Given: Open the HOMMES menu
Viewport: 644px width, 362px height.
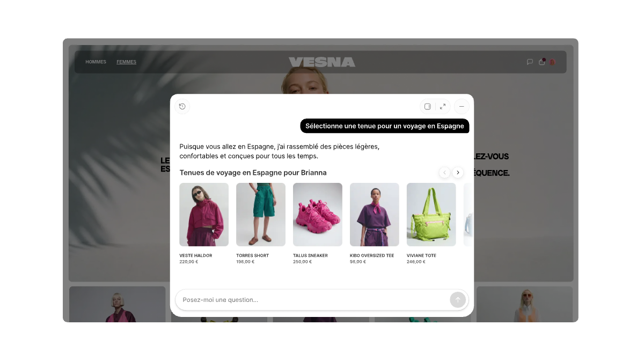Looking at the screenshot, I should [x=96, y=62].
